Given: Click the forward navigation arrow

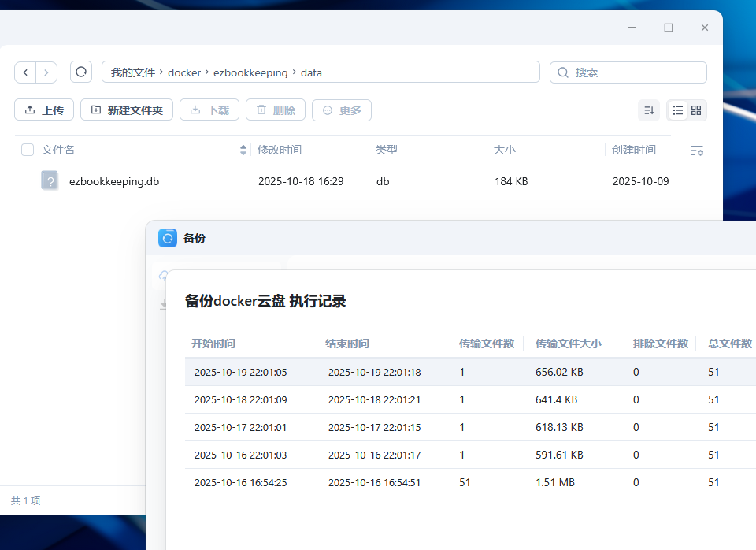Looking at the screenshot, I should point(46,72).
